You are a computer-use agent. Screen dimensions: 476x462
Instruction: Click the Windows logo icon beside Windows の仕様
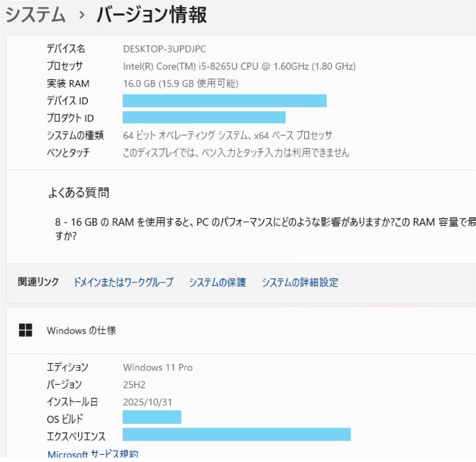(25, 329)
